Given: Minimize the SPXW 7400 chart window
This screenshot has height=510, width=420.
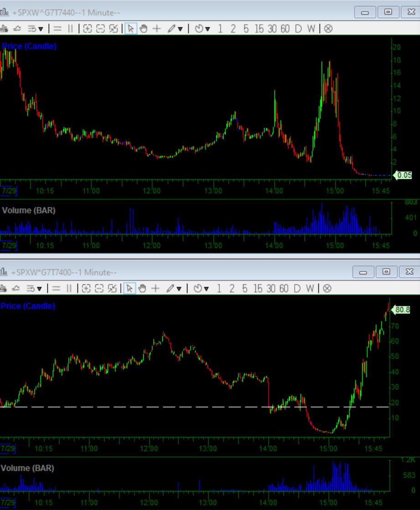Looking at the screenshot, I should [x=363, y=272].
